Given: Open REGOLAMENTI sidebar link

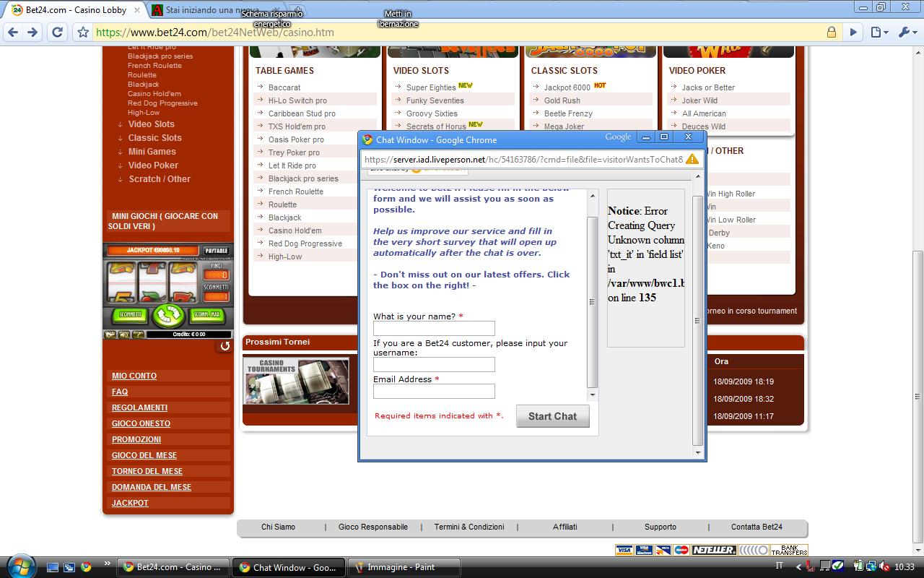Looking at the screenshot, I should tap(139, 407).
